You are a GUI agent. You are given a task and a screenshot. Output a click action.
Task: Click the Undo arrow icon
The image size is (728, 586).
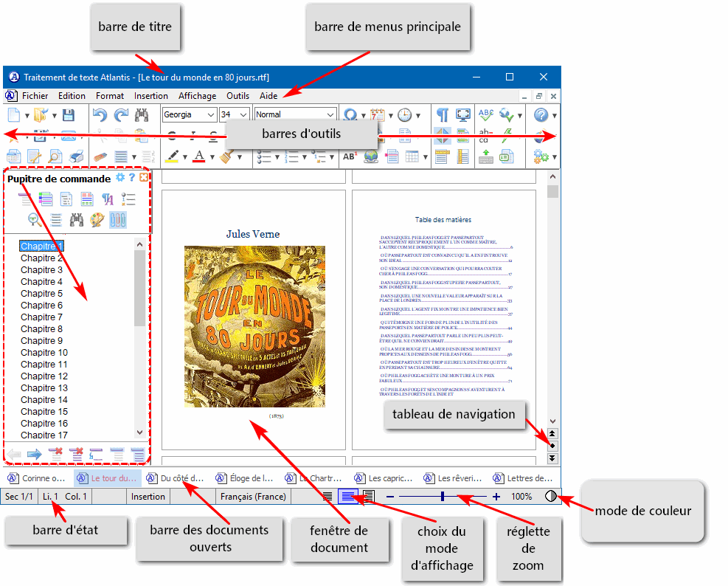click(x=100, y=115)
